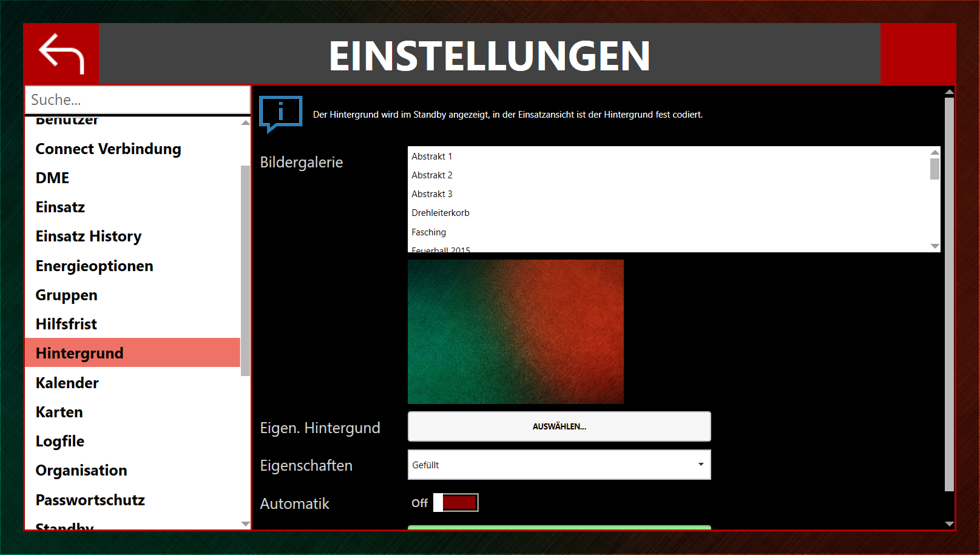Switch to the Kalender settings section
This screenshot has width=980, height=555.
click(x=67, y=383)
